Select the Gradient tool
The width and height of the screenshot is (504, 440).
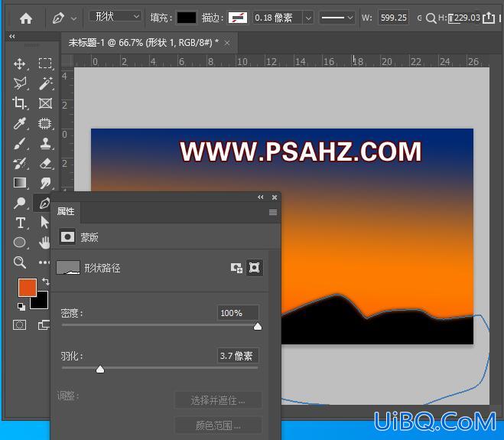(x=20, y=183)
